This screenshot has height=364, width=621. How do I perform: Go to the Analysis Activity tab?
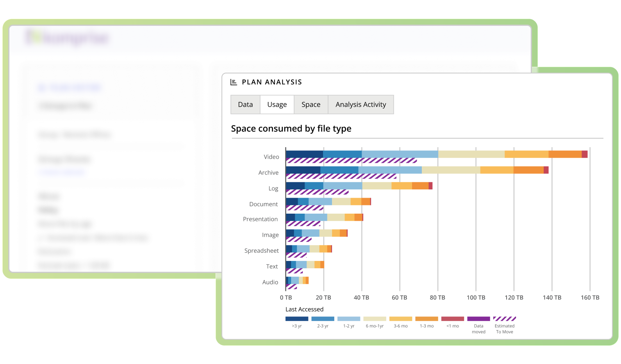click(x=360, y=105)
